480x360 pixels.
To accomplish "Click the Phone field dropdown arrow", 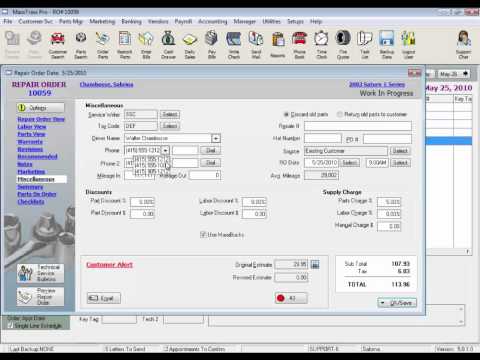I will [x=165, y=150].
